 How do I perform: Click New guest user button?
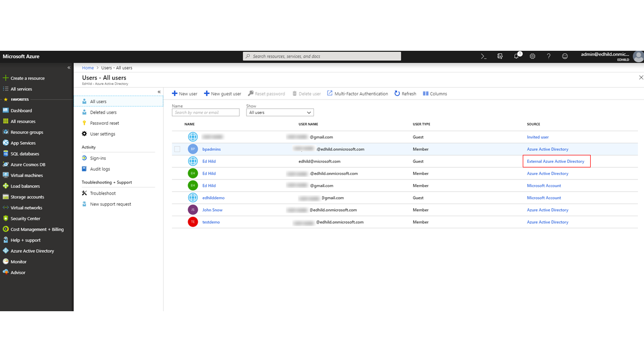[x=222, y=94]
